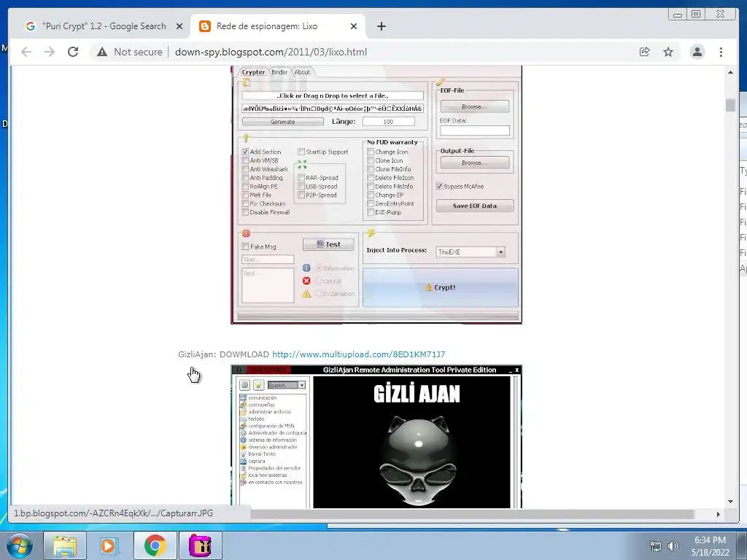Select the About tab in the screenshot
The width and height of the screenshot is (747, 560).
point(302,72)
